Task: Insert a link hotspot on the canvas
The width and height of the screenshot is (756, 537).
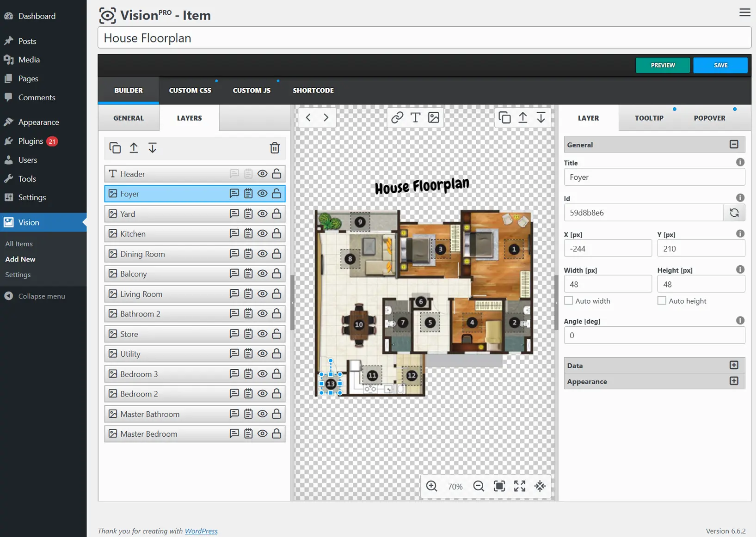Action: [397, 117]
